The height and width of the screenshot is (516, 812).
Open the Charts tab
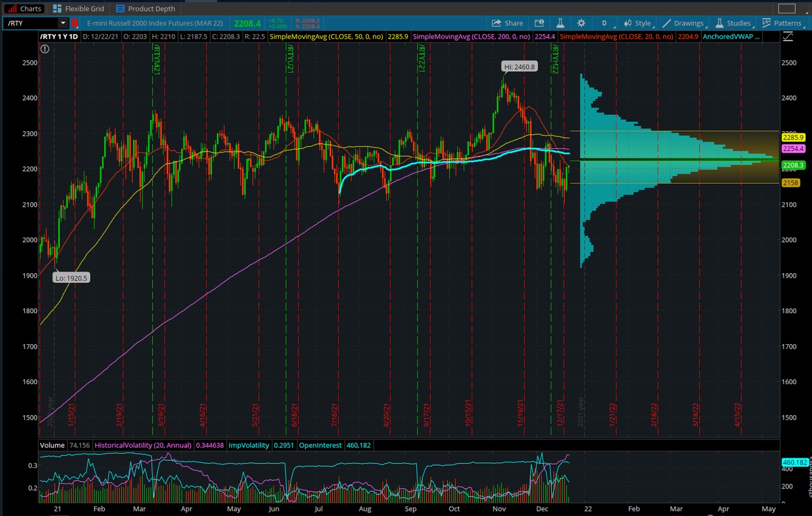pyautogui.click(x=24, y=8)
